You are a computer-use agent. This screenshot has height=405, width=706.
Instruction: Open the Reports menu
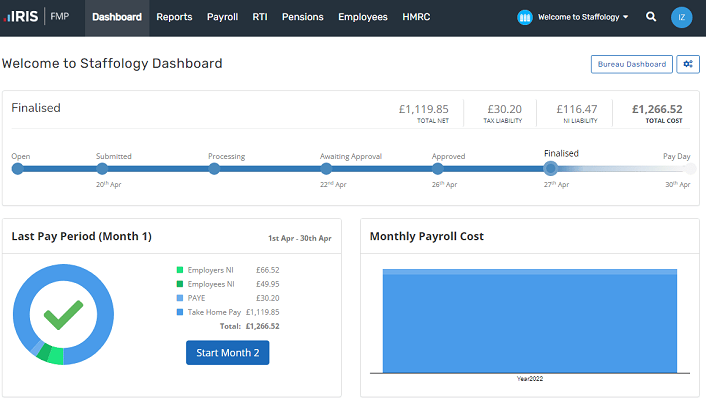(x=174, y=17)
